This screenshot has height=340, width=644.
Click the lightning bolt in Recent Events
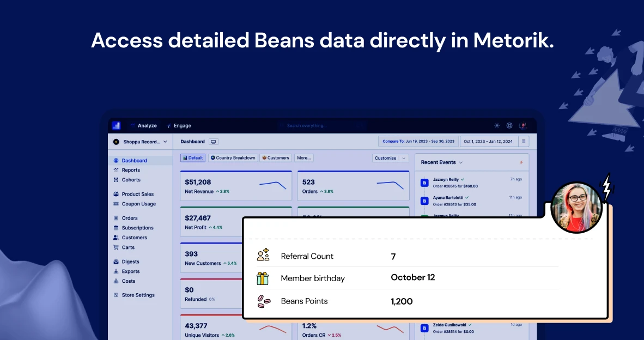click(521, 162)
